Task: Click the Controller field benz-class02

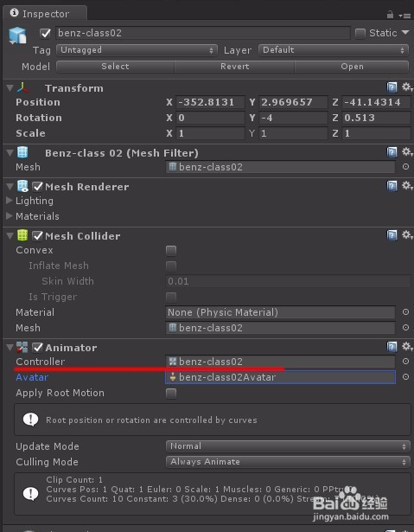Action: pyautogui.click(x=280, y=362)
